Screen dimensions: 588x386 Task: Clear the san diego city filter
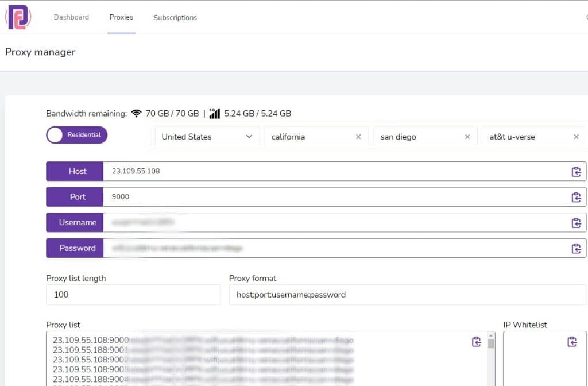click(467, 137)
